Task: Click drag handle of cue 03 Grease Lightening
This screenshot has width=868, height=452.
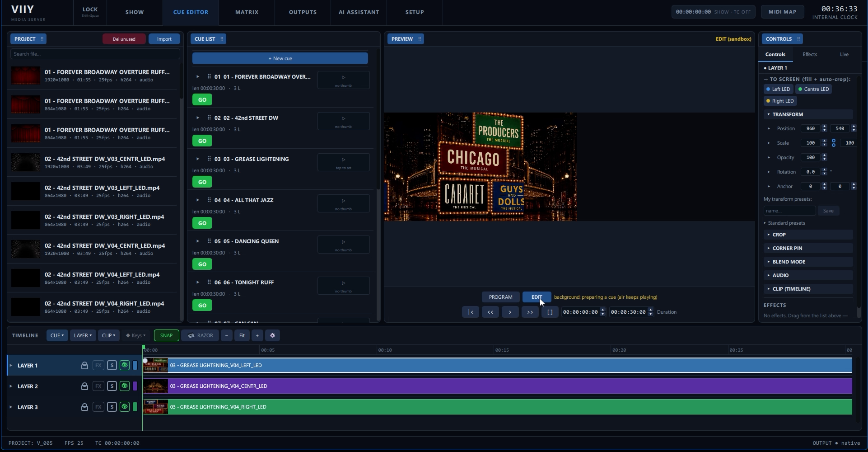Action: 209,159
